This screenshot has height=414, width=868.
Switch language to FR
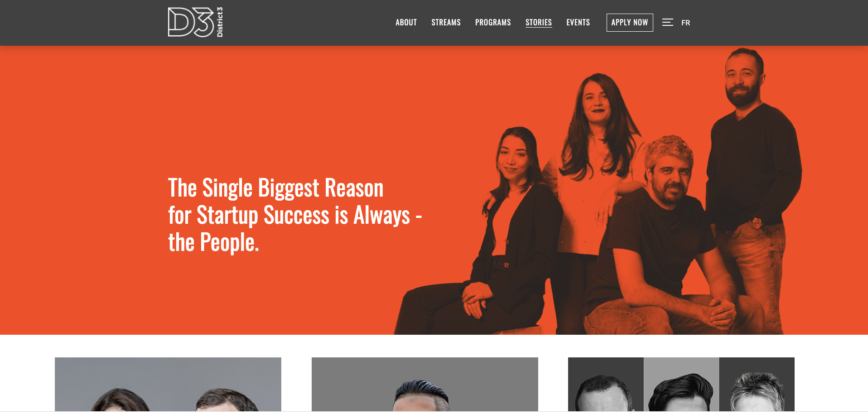click(x=685, y=23)
